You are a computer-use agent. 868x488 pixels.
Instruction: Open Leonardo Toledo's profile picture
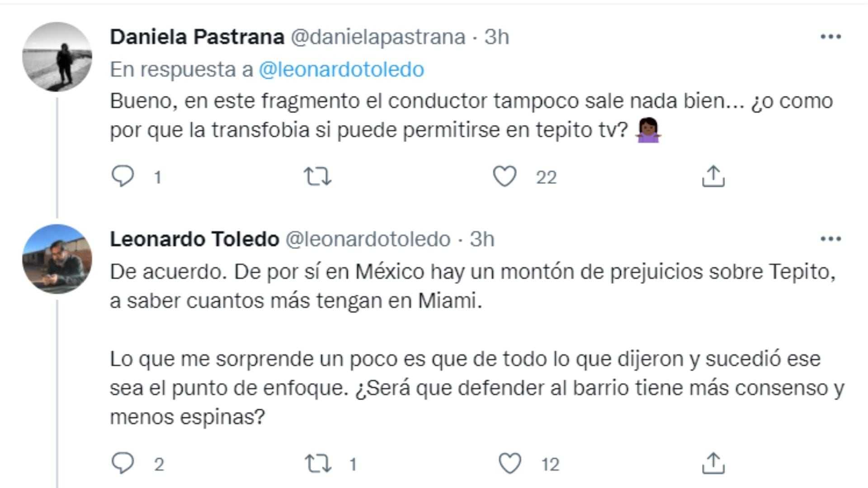click(x=57, y=259)
